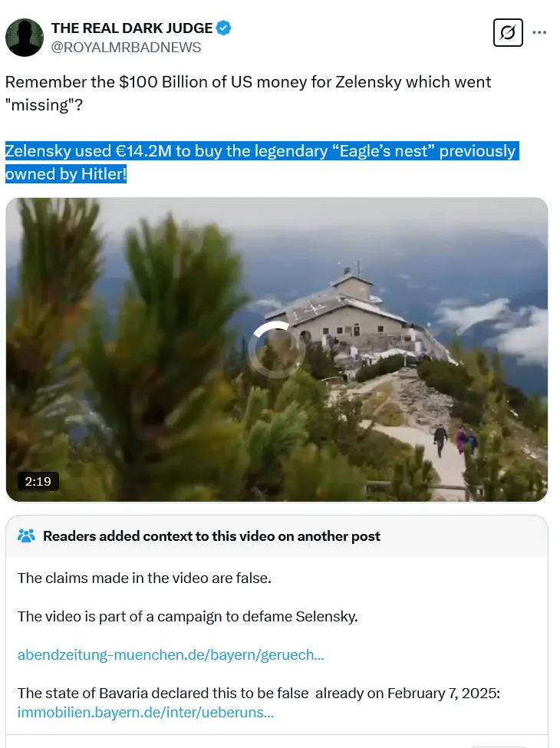Viewport: 560px width, 748px height.
Task: Click the highlighted Zelensky €14.2M text
Action: click(x=262, y=162)
